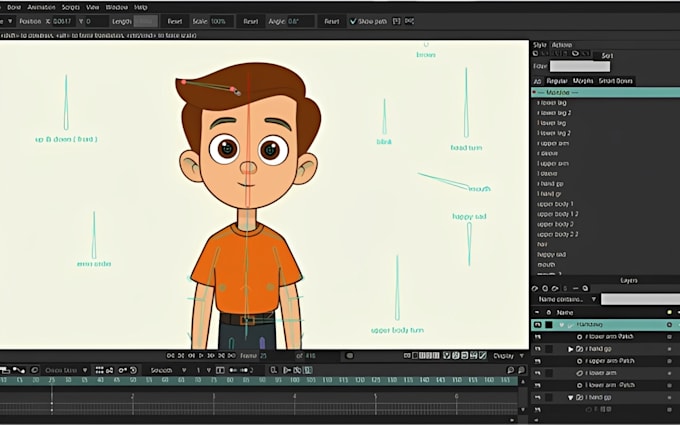Select the 'blink' smart bone dial
The width and height of the screenshot is (680, 425).
pos(384,117)
